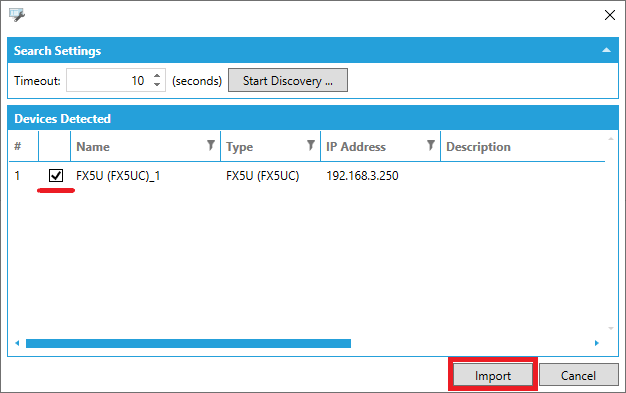This screenshot has width=626, height=393.
Task: Sort by the Type column header
Action: (240, 147)
